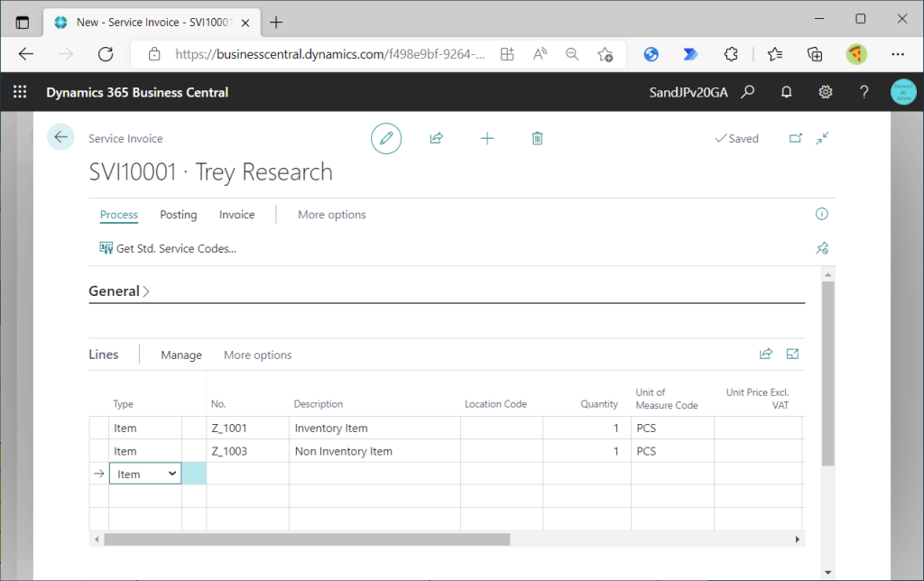Share the Lines section via its share icon

(766, 355)
